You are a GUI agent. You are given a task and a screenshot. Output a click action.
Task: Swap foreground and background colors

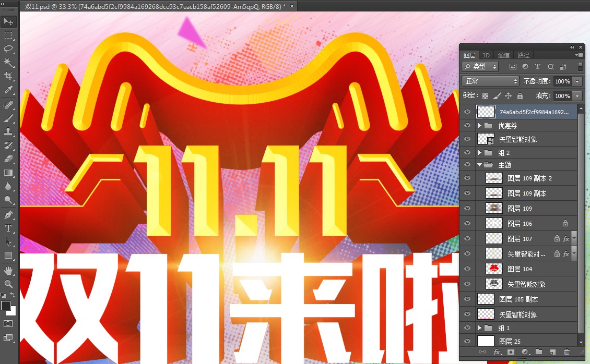pos(13,295)
